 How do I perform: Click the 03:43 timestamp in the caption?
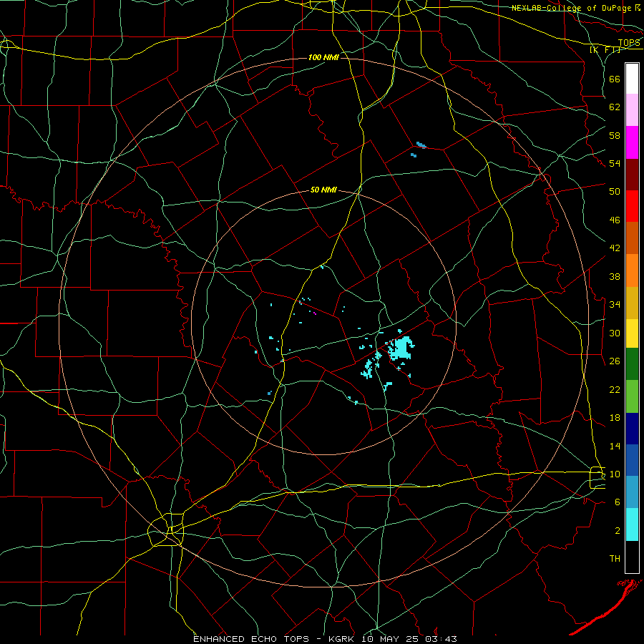[441, 639]
